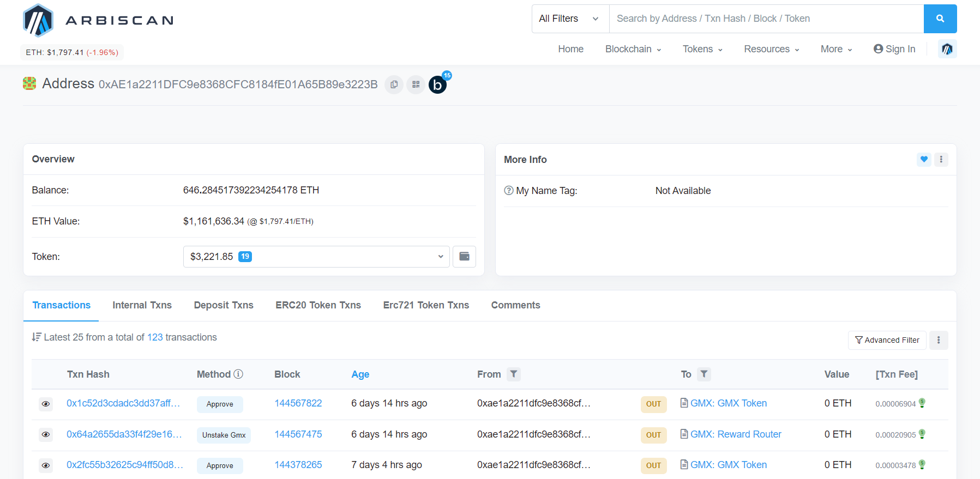Go to Home in the navigation
Screen dimensions: 980x479
tap(570, 49)
